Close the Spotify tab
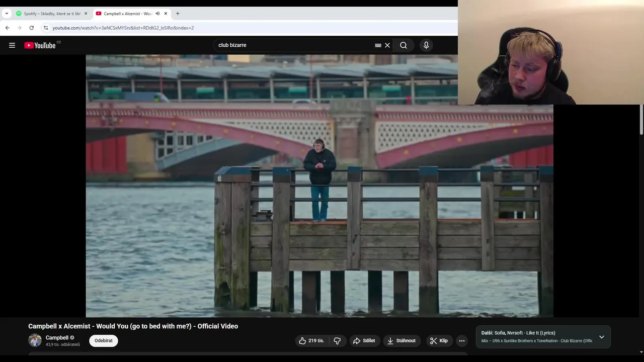Image resolution: width=644 pixels, height=362 pixels. [86, 14]
